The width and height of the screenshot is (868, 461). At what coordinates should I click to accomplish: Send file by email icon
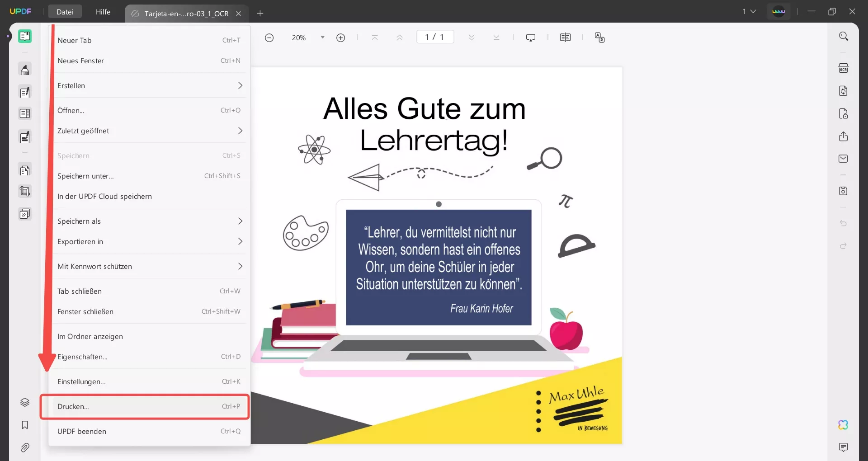pos(844,159)
